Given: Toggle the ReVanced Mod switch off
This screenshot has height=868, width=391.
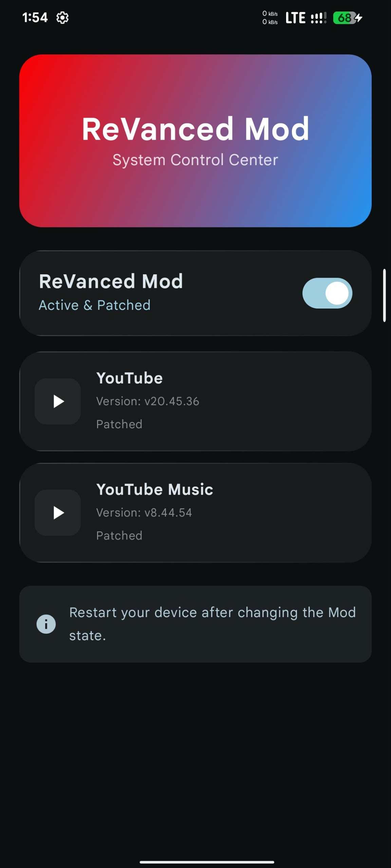Looking at the screenshot, I should click(327, 293).
